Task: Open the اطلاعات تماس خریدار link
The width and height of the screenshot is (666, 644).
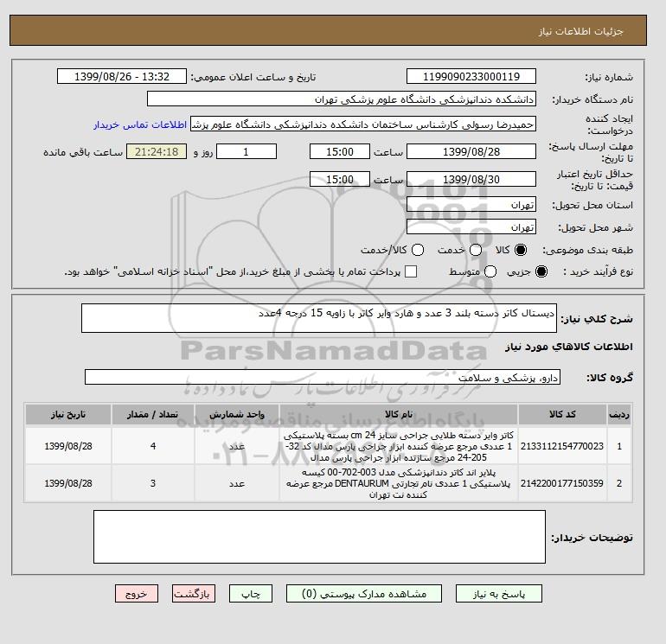Action: 140,124
